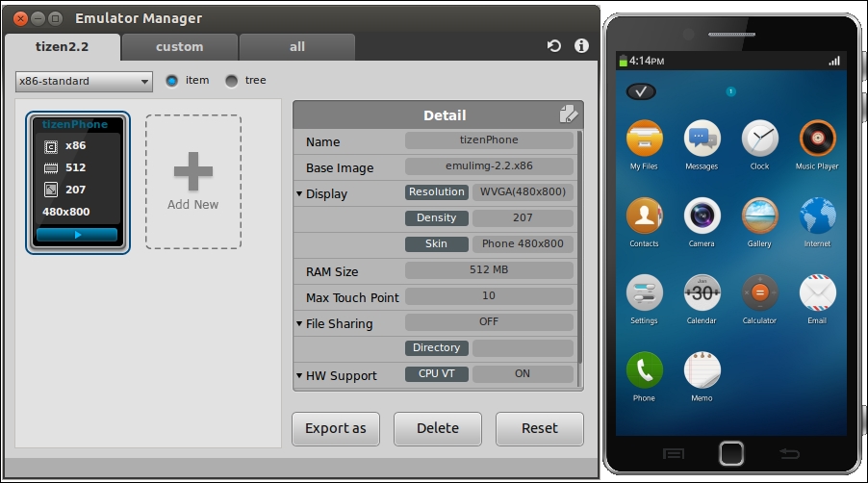Select the item view radio button
Screen dimensions: 868x483
[x=172, y=81]
